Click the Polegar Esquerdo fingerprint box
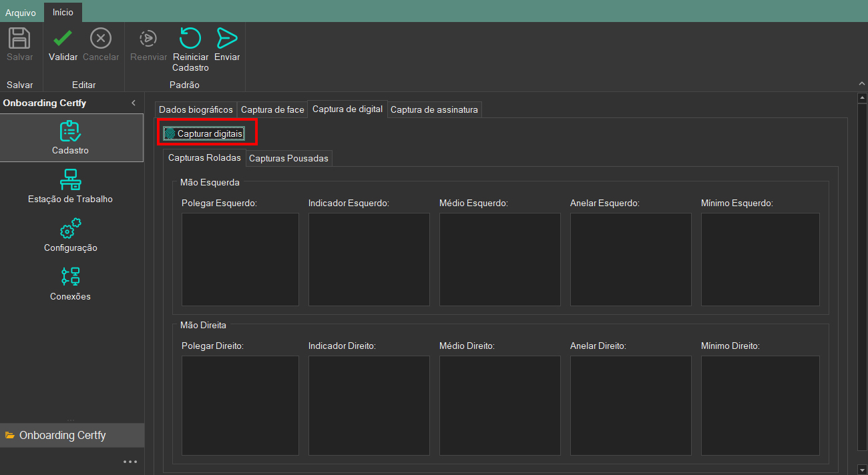This screenshot has width=868, height=475. coord(240,260)
